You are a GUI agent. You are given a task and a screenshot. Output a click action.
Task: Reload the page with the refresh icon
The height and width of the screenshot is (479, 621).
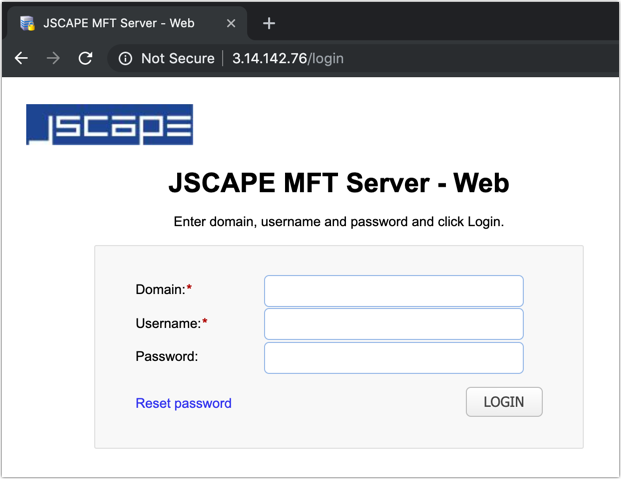click(x=85, y=58)
